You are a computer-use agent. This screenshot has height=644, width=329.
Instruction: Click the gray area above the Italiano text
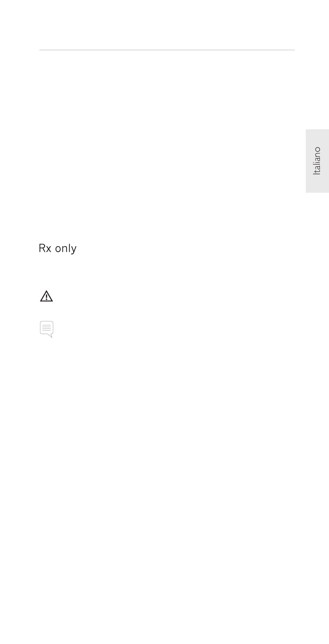[x=317, y=138]
